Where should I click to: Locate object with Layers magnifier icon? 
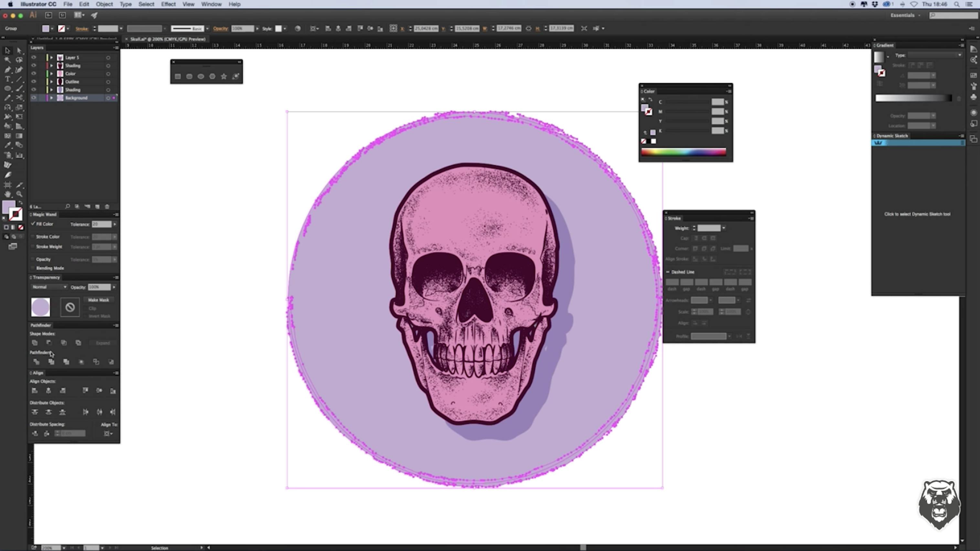click(67, 207)
